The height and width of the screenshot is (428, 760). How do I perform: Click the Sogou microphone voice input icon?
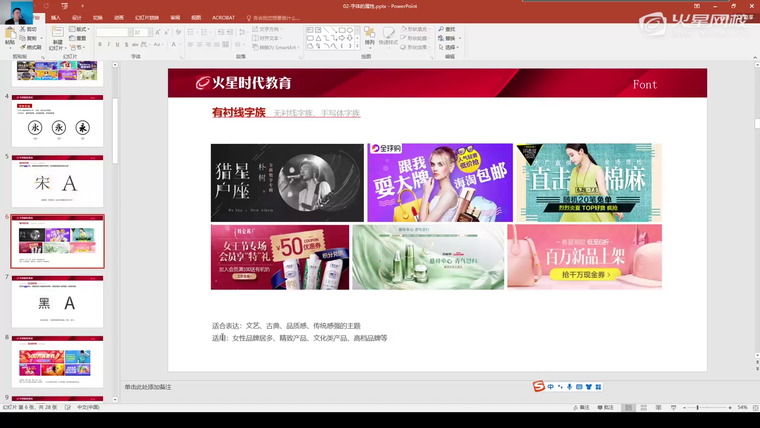tap(569, 387)
